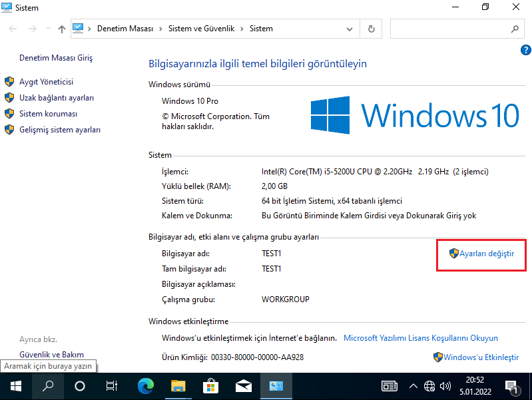
Task: Click the WORKGROUP value
Action: 286,300
